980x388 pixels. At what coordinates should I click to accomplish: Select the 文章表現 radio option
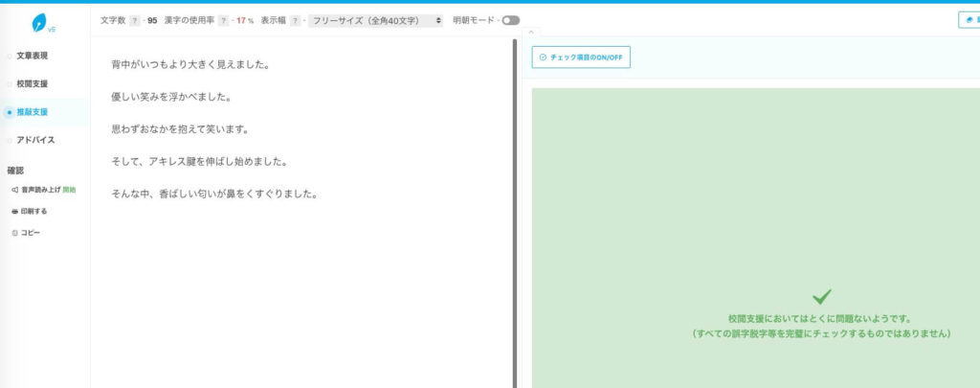pyautogui.click(x=10, y=57)
